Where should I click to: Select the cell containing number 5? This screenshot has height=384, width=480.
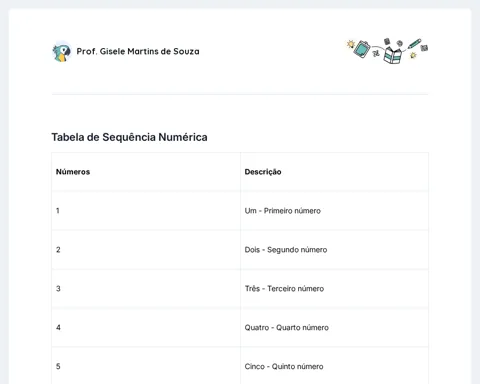point(146,366)
